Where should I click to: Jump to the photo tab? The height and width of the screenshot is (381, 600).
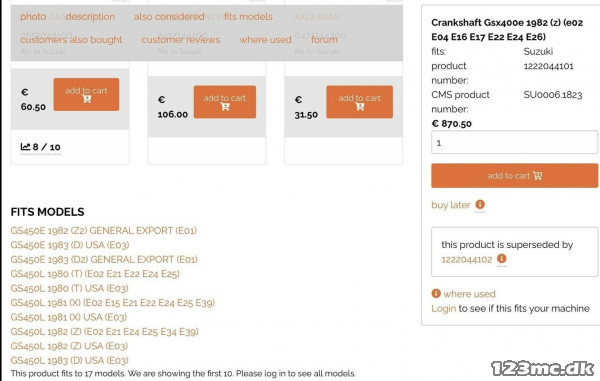click(x=33, y=17)
